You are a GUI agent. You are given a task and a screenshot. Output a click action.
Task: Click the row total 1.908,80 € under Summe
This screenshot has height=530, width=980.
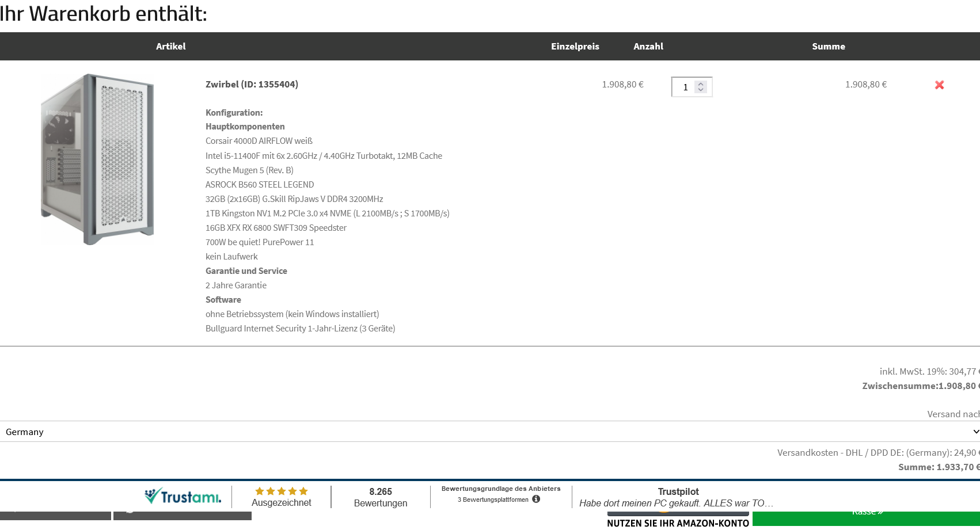tap(865, 85)
